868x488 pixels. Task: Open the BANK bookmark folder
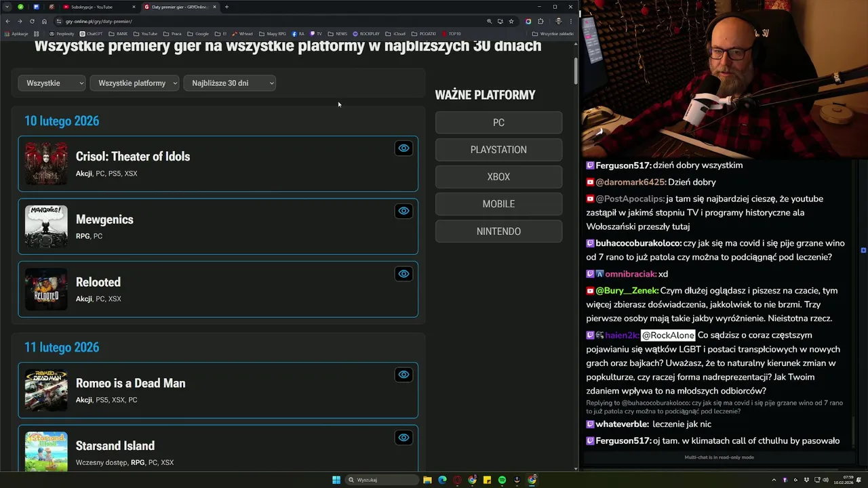tap(118, 33)
